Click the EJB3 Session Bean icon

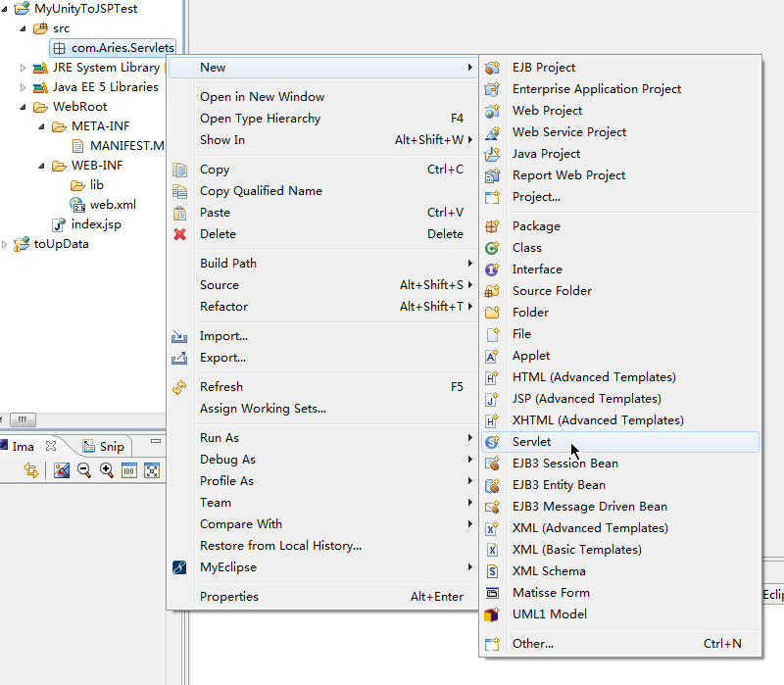point(492,464)
